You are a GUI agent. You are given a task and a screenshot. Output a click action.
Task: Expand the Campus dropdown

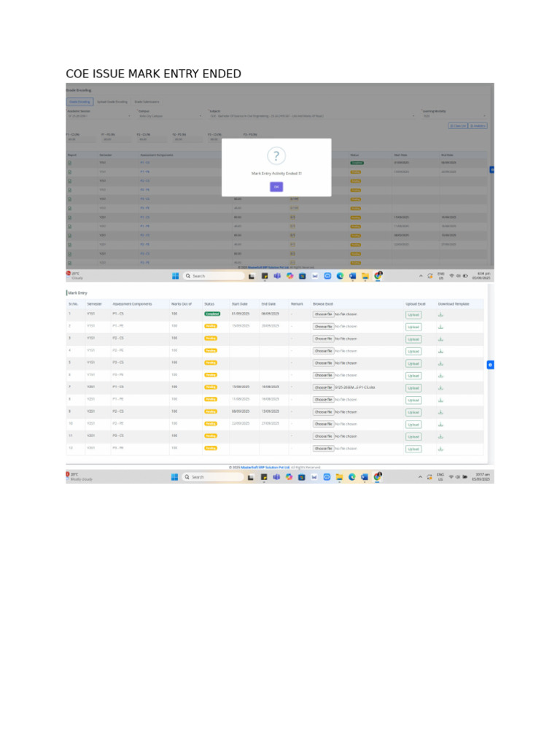click(x=170, y=116)
